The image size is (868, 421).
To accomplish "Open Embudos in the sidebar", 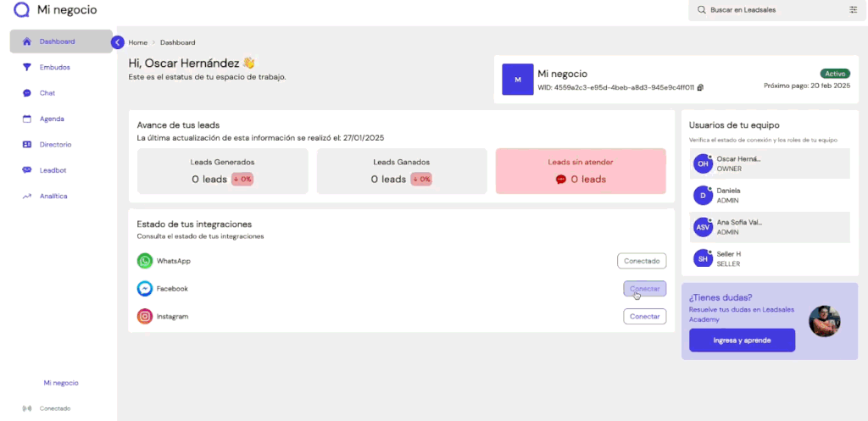I will [54, 67].
